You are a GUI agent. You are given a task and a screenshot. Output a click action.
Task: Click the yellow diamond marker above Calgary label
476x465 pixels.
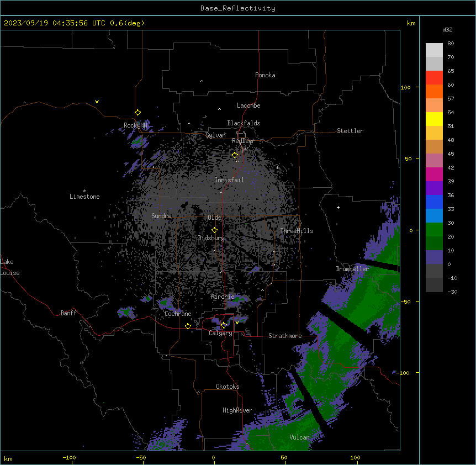click(x=224, y=325)
